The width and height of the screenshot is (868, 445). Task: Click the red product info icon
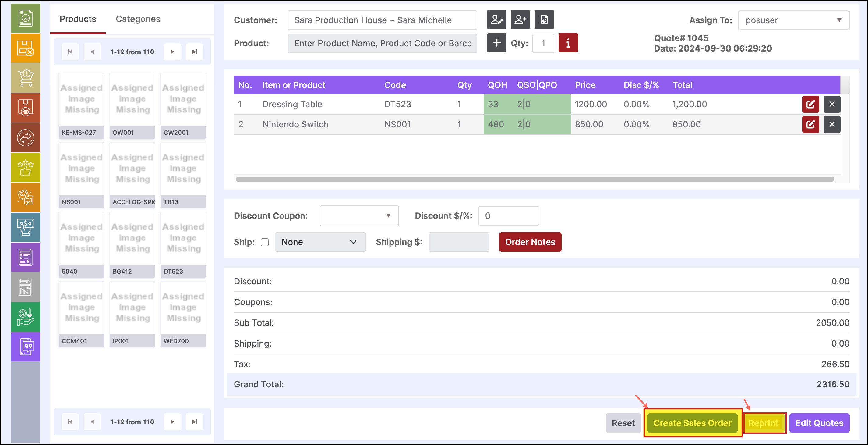click(x=568, y=43)
